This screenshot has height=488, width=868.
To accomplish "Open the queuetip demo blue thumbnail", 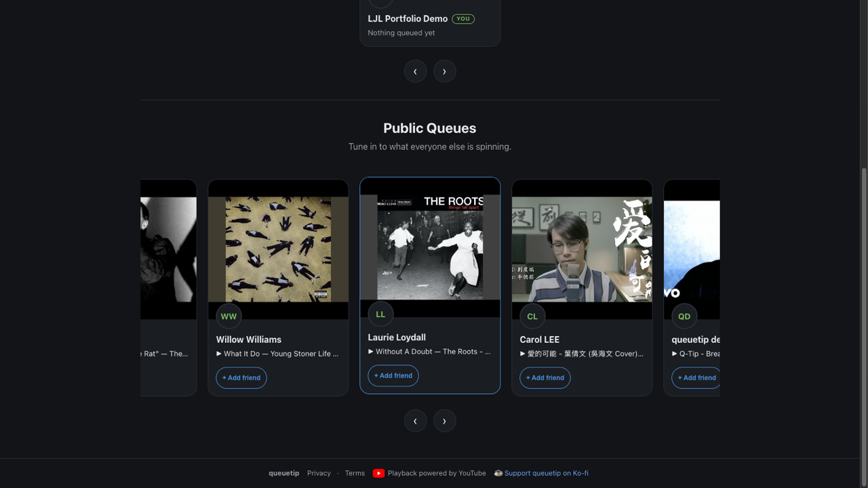I will (x=692, y=249).
